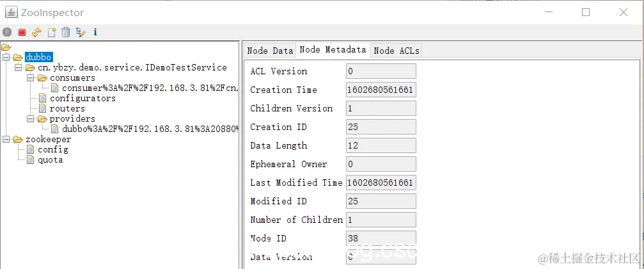
Task: Click the Children Version value field
Action: click(x=381, y=108)
